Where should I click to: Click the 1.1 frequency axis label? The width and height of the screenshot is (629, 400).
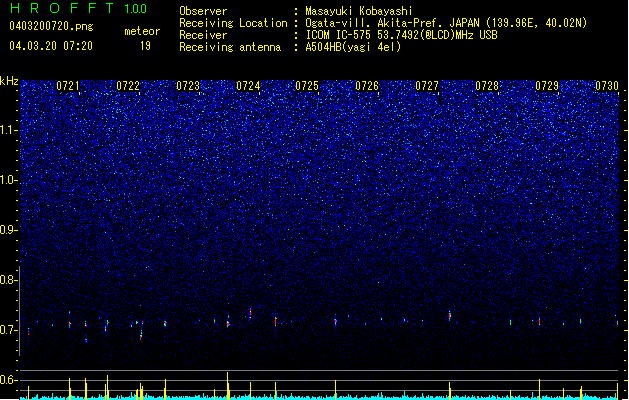click(x=8, y=130)
